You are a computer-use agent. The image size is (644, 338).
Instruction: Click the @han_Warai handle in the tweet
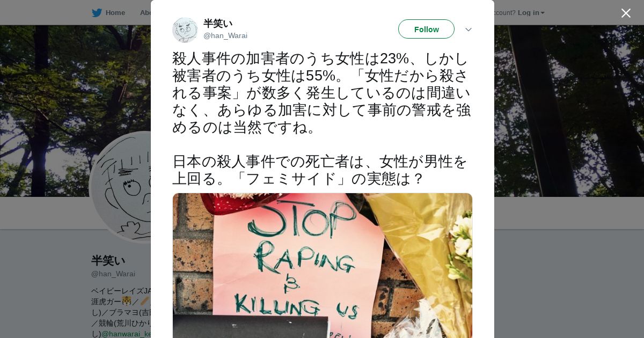pyautogui.click(x=225, y=36)
